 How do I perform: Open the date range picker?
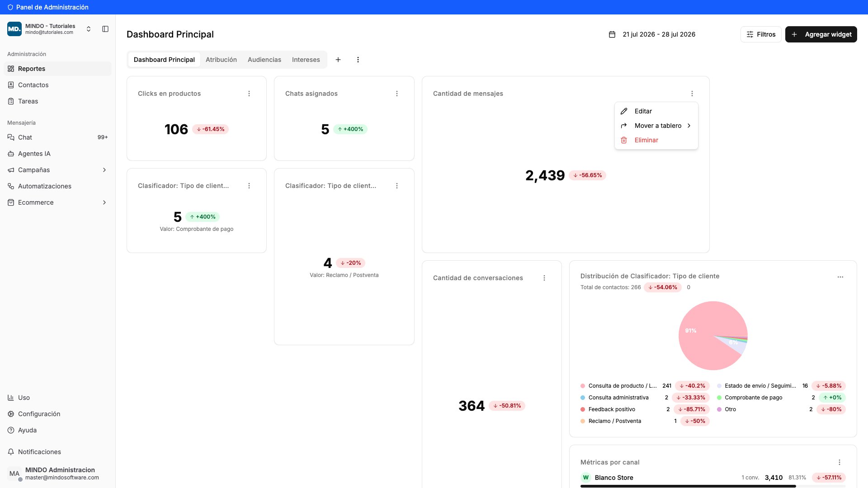(x=652, y=34)
